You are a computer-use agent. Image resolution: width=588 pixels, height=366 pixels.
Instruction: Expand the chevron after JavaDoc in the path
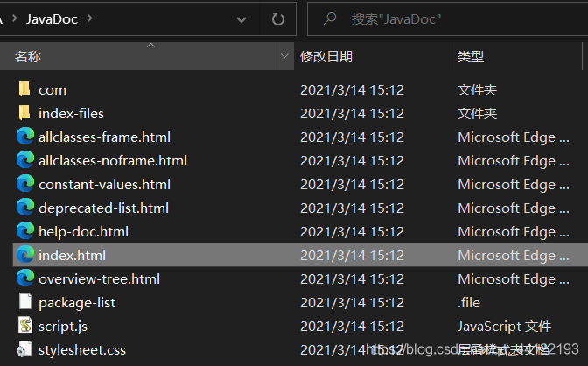click(x=90, y=18)
